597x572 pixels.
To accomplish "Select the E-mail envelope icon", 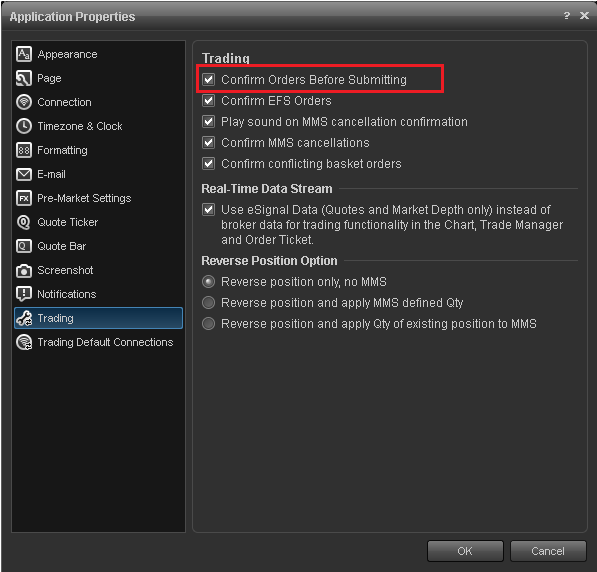I will pyautogui.click(x=24, y=174).
